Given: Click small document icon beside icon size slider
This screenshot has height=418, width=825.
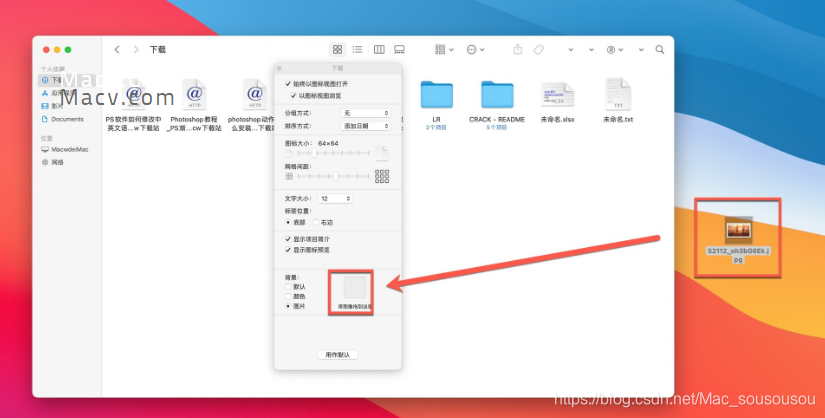Looking at the screenshot, I should [288, 154].
